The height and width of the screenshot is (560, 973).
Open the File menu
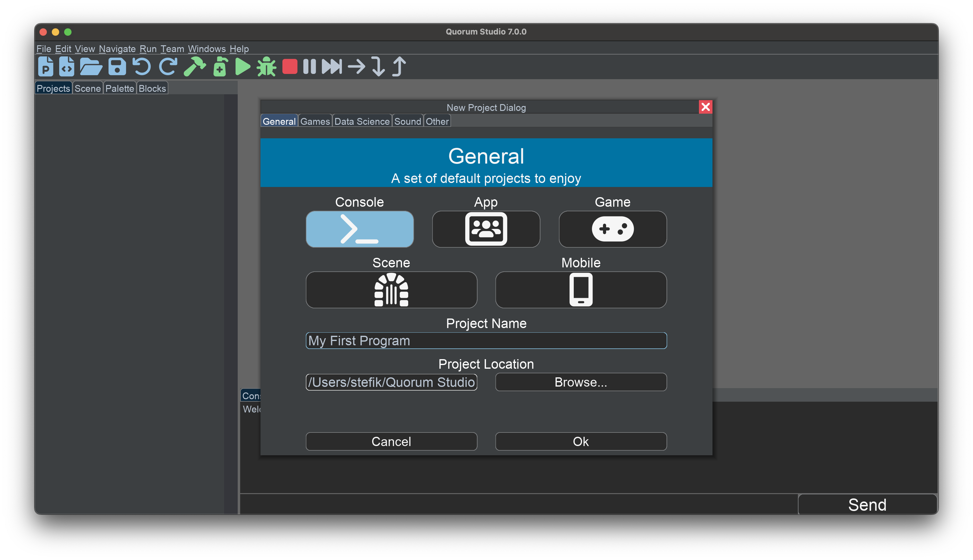[x=43, y=48]
